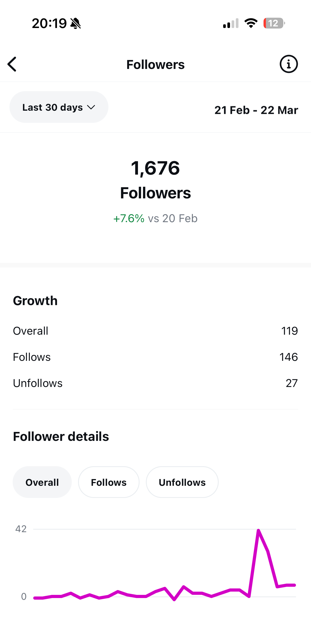Tap the battery indicator icon
311x644 pixels.
pos(274,23)
